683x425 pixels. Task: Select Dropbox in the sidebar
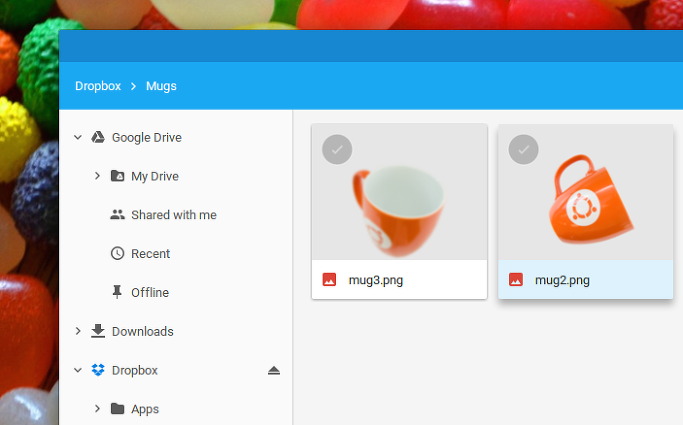(x=135, y=370)
